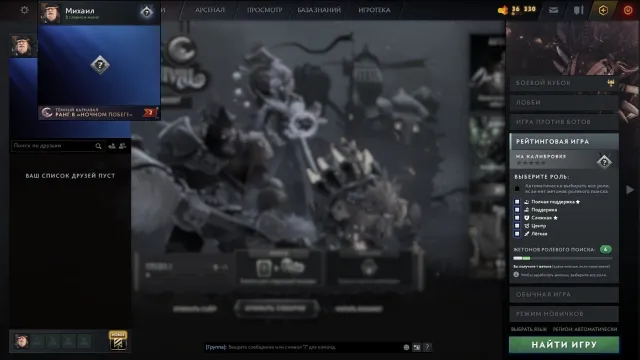
Task: Click the magnifier icon in friend search
Action: tap(98, 146)
